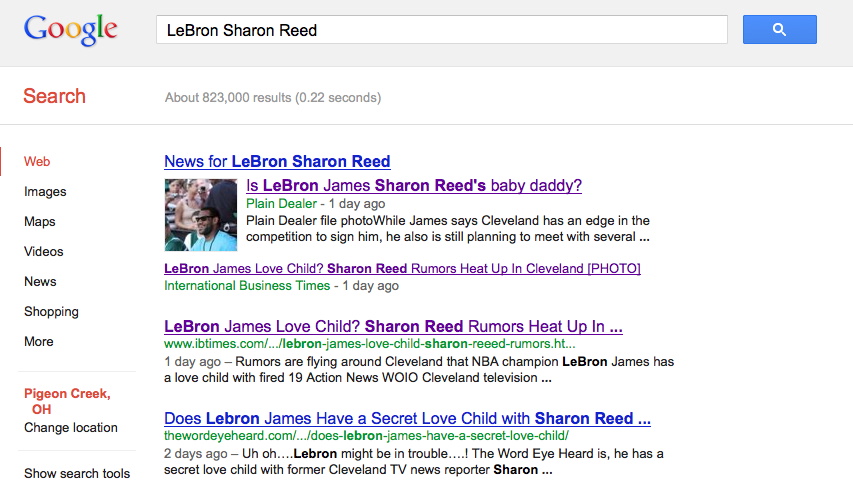This screenshot has height=493, width=853.
Task: Click the red Search heading
Action: (54, 96)
